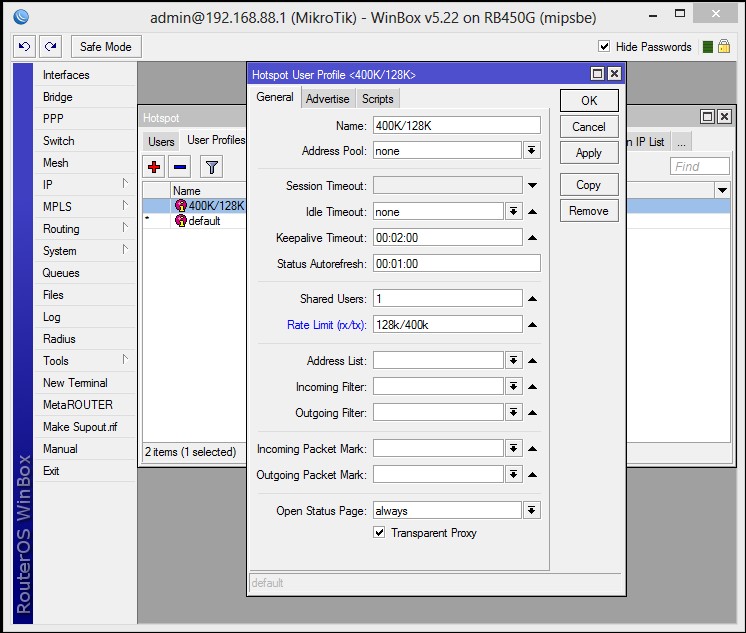746x633 pixels.
Task: Open Interfaces in the sidebar menu
Action: [x=85, y=75]
